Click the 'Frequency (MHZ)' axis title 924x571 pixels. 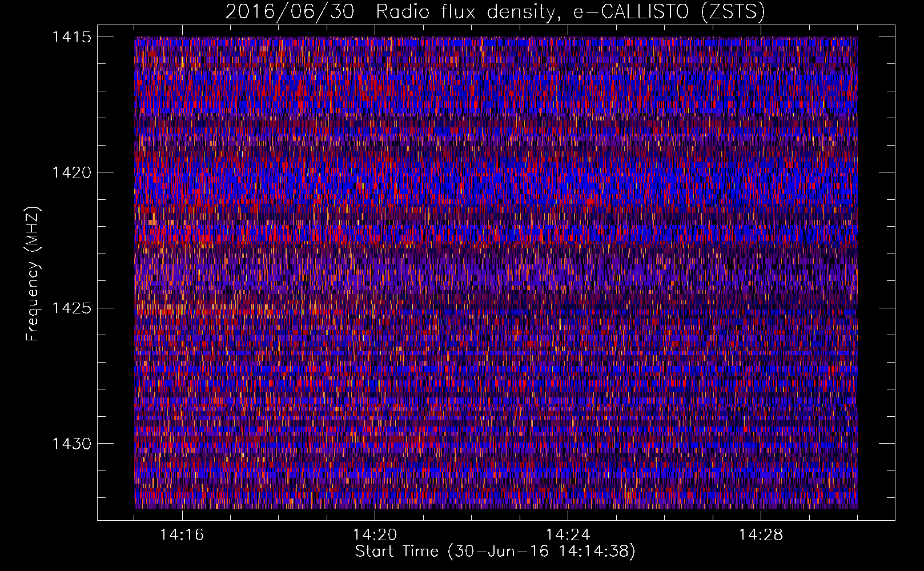point(33,274)
